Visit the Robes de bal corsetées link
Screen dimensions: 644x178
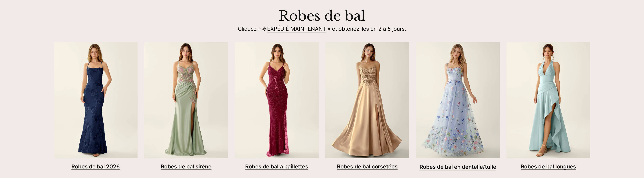tap(367, 166)
